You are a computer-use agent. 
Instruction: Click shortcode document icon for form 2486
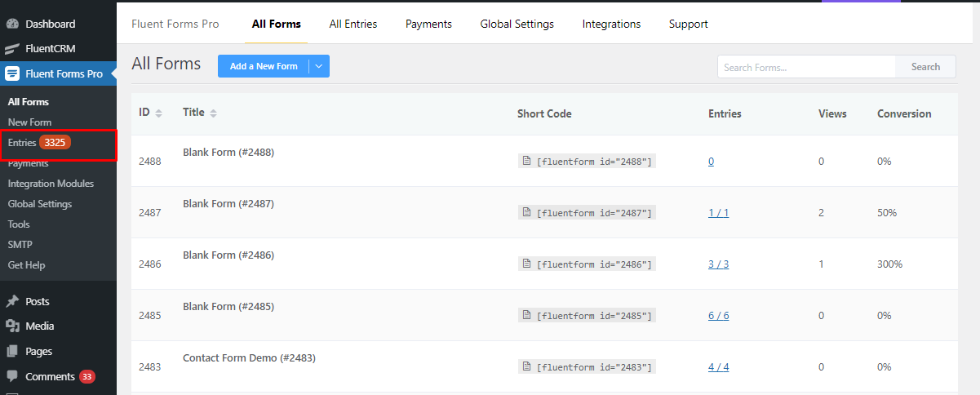[x=527, y=264]
